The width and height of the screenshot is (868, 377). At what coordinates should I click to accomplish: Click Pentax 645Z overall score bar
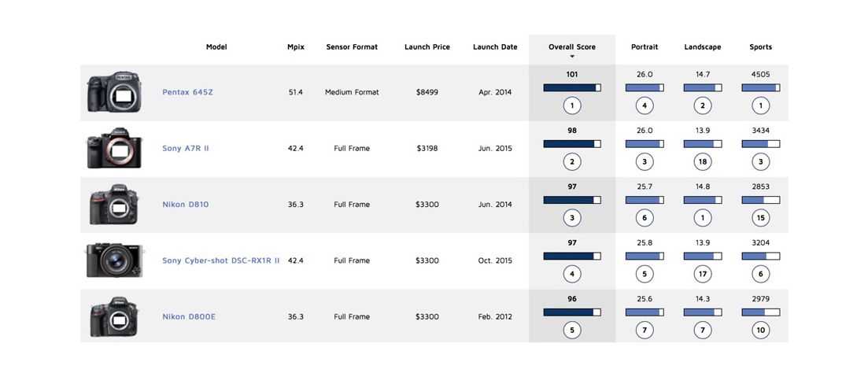[572, 87]
